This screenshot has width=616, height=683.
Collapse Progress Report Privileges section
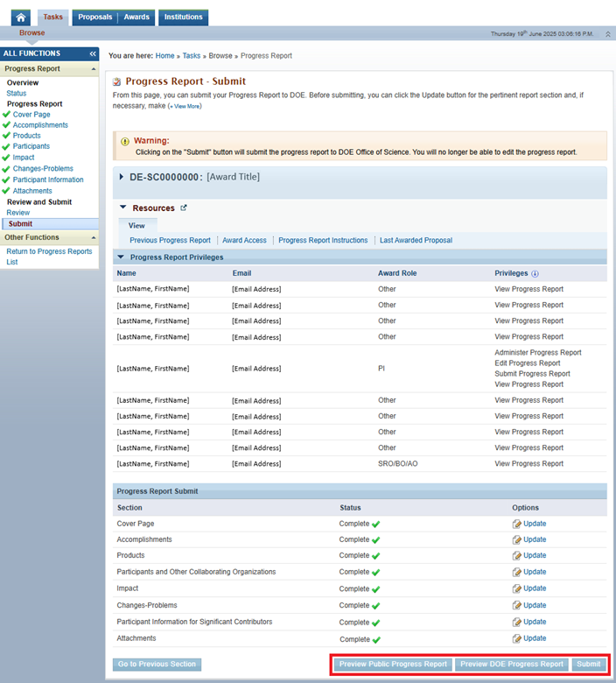coord(120,257)
